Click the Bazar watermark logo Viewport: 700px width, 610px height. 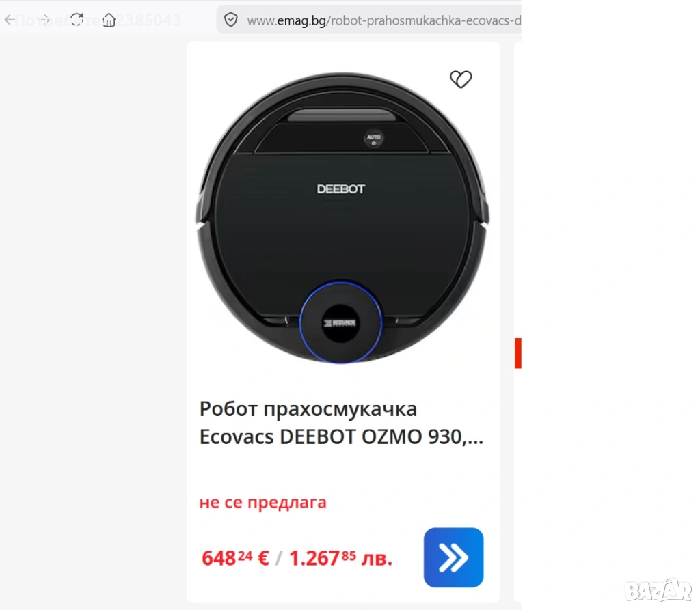(x=658, y=590)
